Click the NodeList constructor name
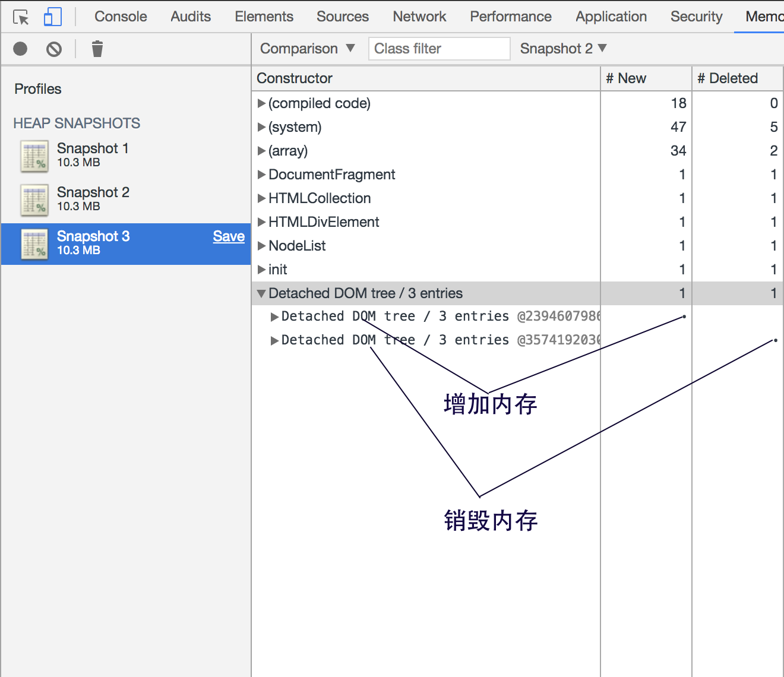Image resolution: width=784 pixels, height=677 pixels. click(x=297, y=246)
